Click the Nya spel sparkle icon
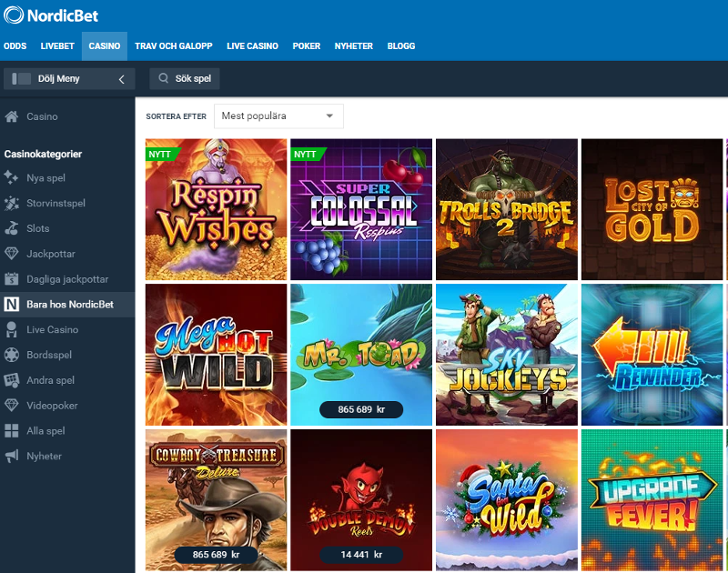 click(x=11, y=177)
